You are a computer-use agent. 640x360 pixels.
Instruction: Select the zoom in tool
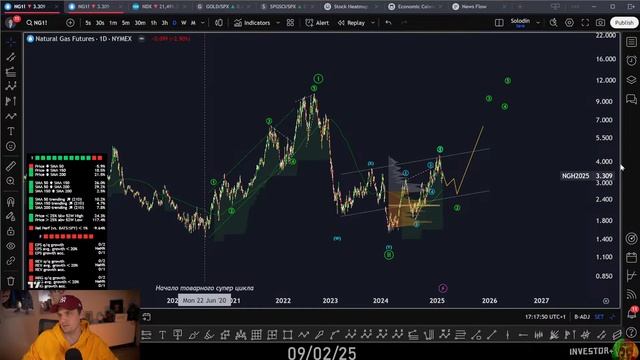click(x=11, y=181)
